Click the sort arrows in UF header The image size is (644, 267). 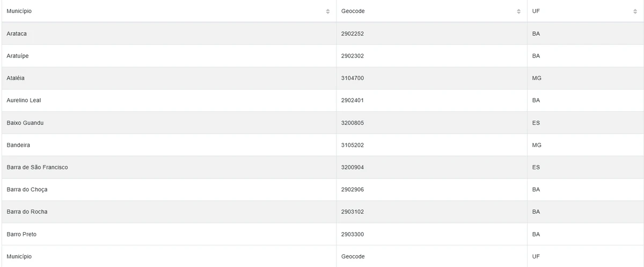(x=635, y=11)
